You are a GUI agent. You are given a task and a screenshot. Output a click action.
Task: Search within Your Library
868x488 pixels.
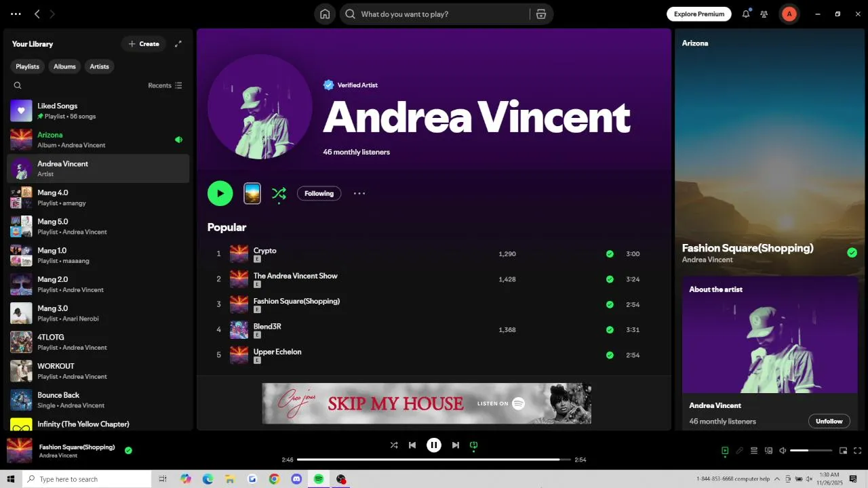[x=18, y=85]
